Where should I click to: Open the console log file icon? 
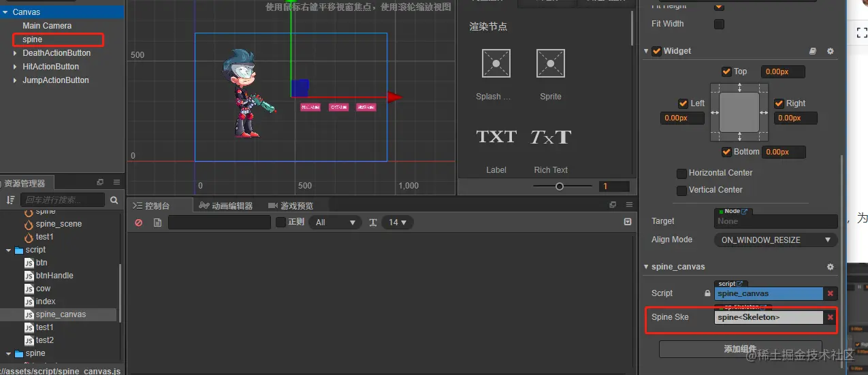click(157, 223)
